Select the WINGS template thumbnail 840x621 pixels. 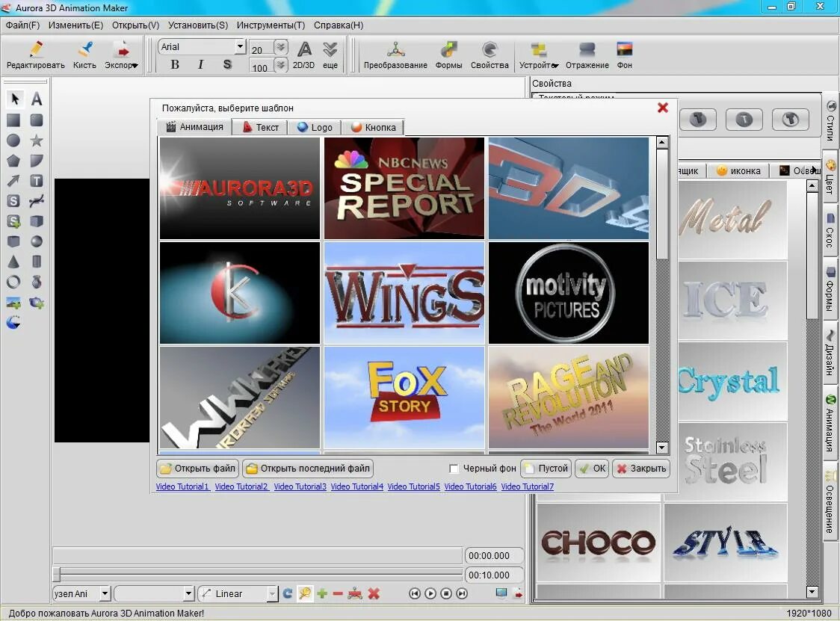(404, 292)
